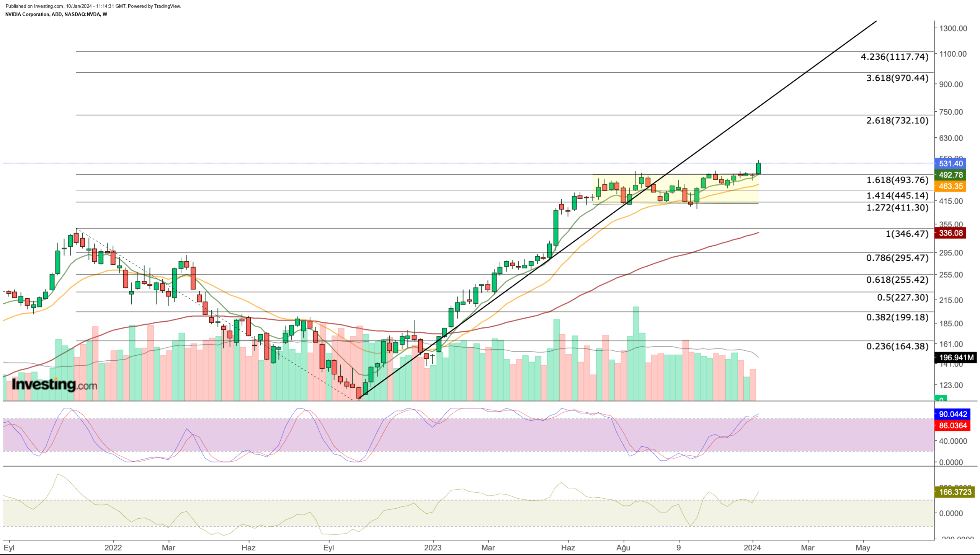Click the 196.941M volume label
Screen dimensions: 980x555
click(x=955, y=358)
